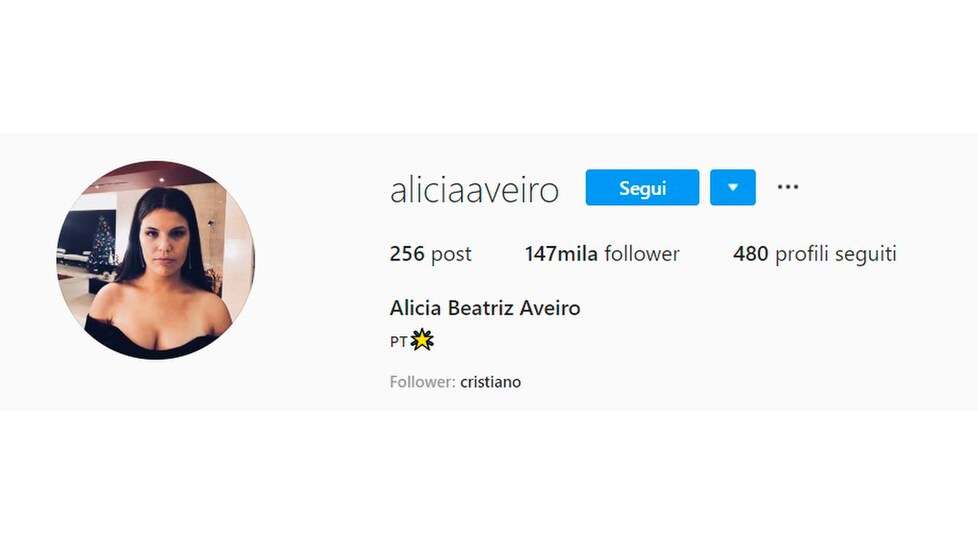Click the Christmas tree in profile photo

[x=102, y=243]
